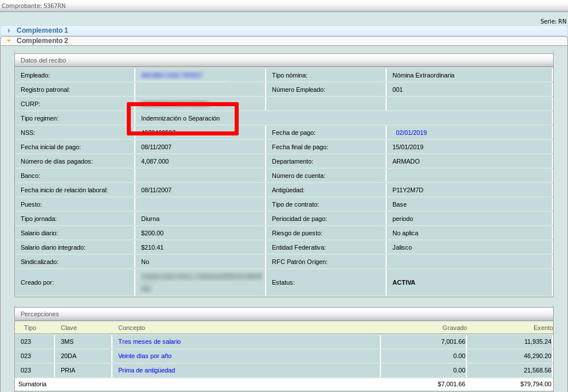
Task: Open the blurred employee name link
Action: pos(172,75)
